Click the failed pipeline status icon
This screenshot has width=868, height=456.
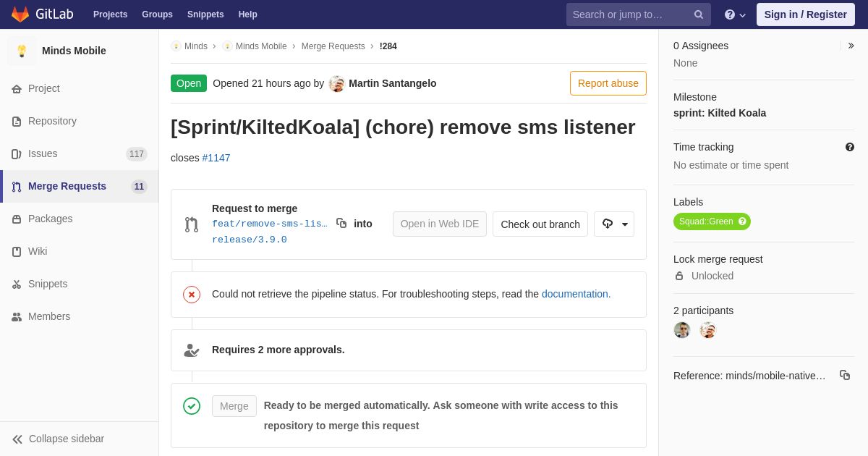tap(192, 295)
